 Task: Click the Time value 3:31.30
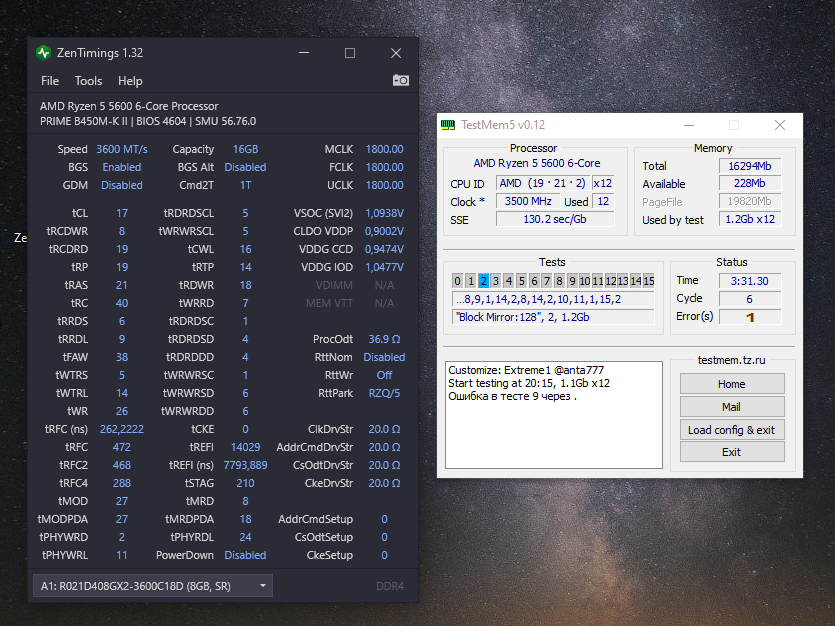(750, 281)
